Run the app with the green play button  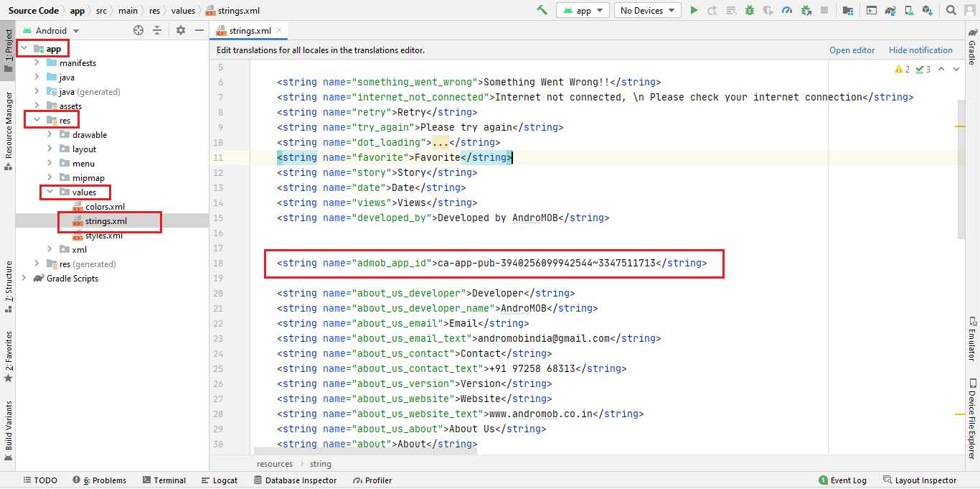[694, 10]
